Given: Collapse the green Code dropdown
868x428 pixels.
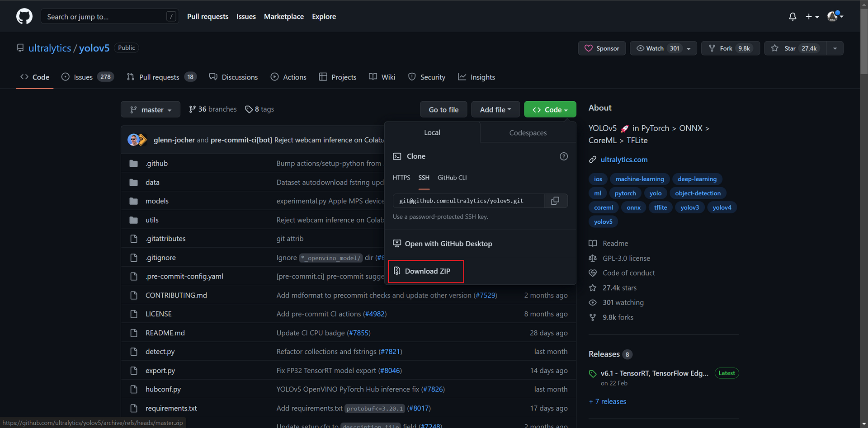Looking at the screenshot, I should (x=550, y=109).
